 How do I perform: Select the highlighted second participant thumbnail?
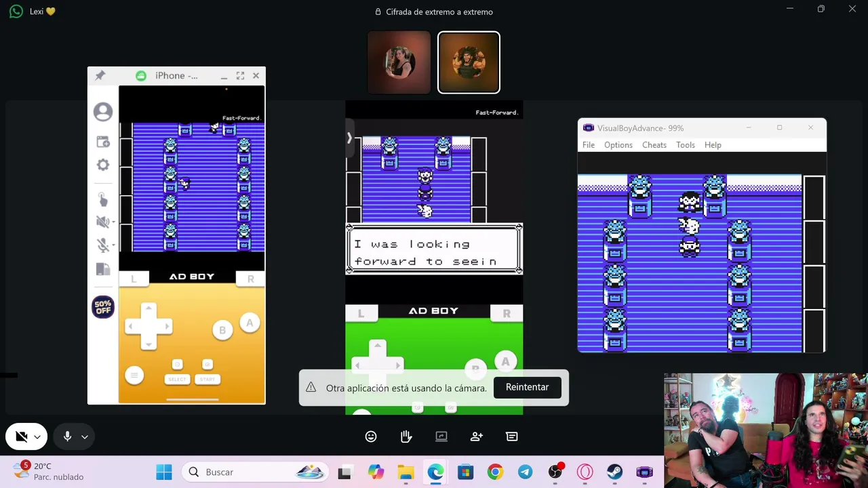coord(469,62)
